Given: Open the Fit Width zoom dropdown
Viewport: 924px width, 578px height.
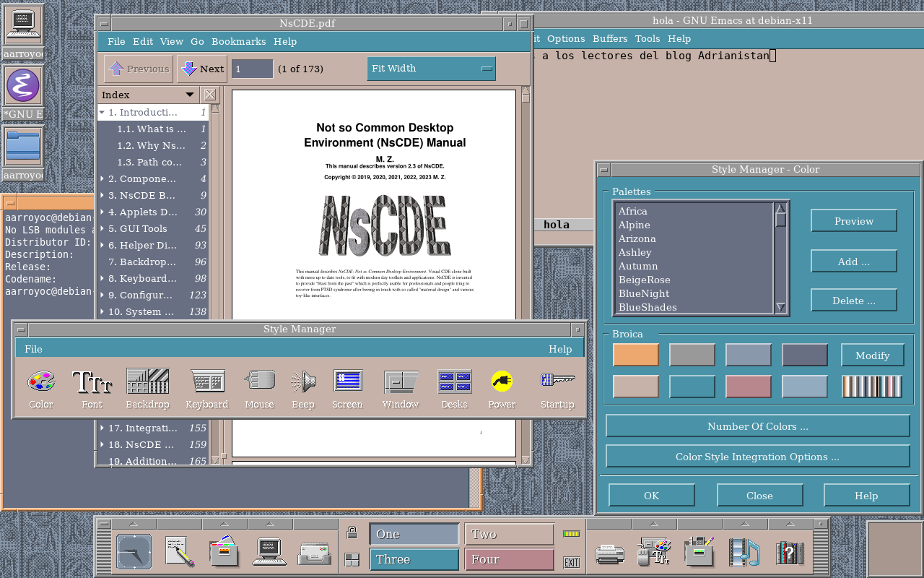Looking at the screenshot, I should pos(431,69).
